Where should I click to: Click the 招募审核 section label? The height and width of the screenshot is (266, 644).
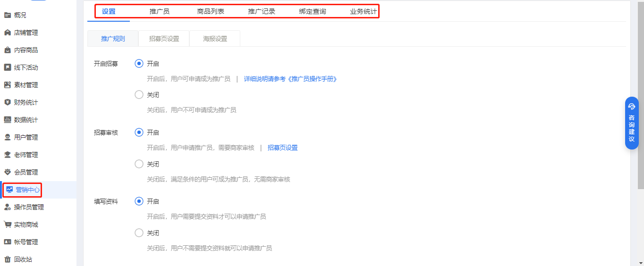pyautogui.click(x=106, y=133)
